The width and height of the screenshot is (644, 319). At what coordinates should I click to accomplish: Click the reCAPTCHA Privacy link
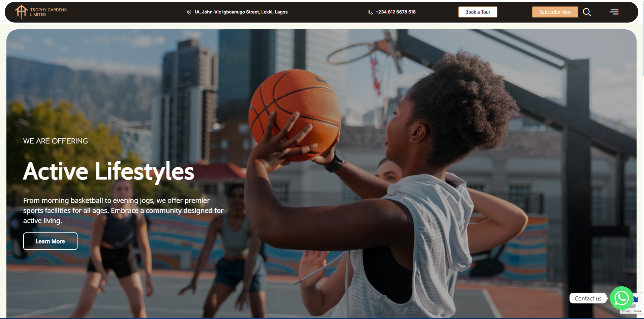coord(626,311)
